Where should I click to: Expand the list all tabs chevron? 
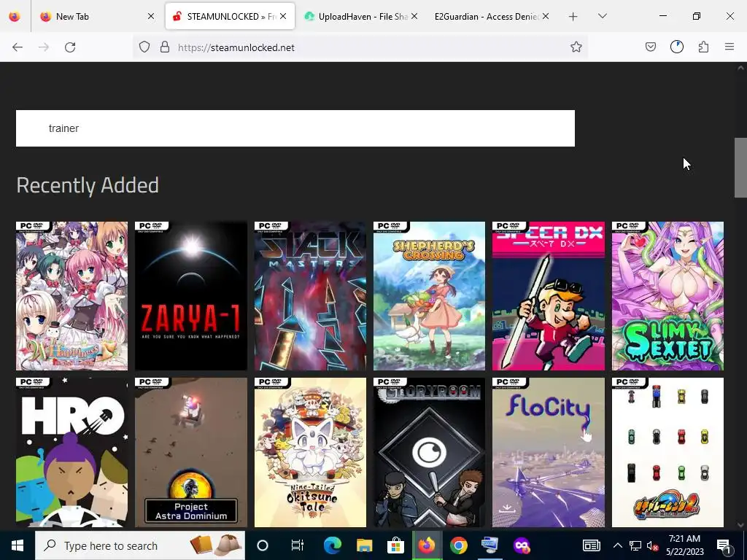coord(602,17)
